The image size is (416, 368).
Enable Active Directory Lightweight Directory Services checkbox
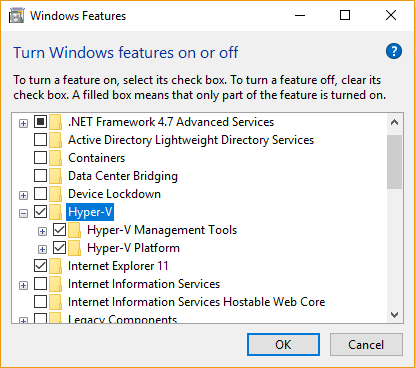[40, 140]
